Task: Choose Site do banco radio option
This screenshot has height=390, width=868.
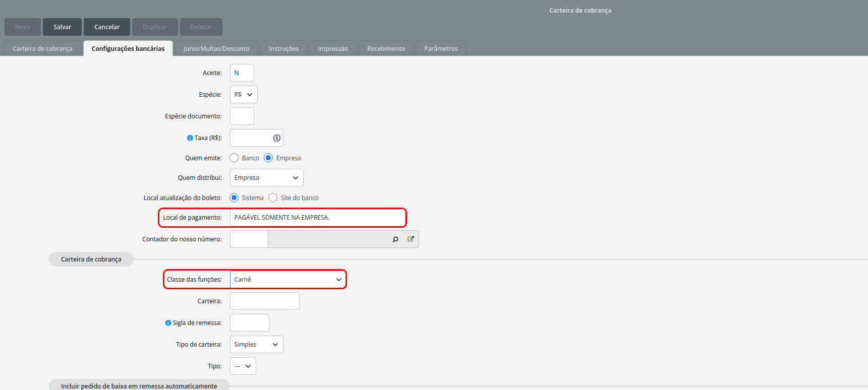Action: pyautogui.click(x=273, y=198)
